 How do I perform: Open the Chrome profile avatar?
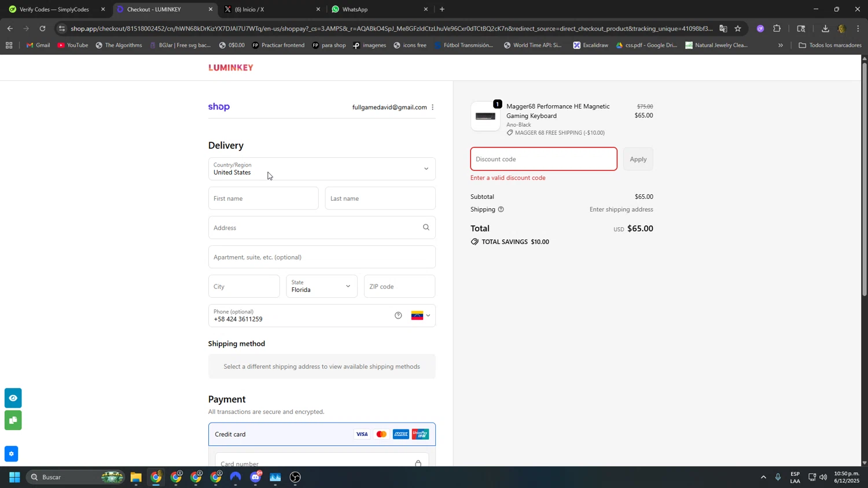[841, 28]
